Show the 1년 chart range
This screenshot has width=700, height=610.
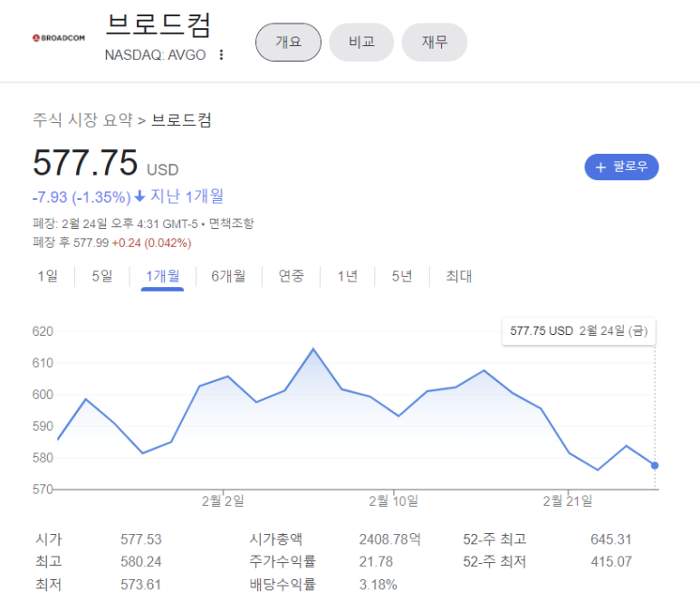pos(348,276)
